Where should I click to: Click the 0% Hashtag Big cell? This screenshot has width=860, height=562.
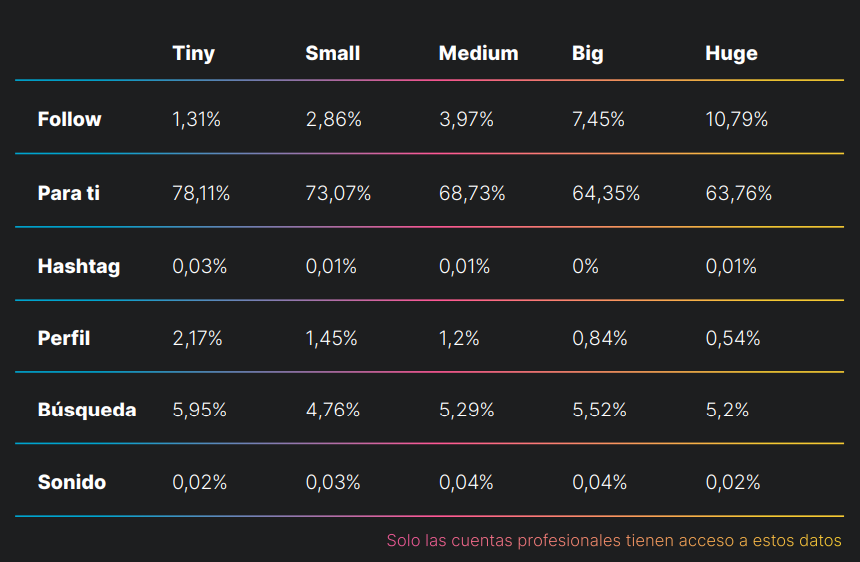[x=585, y=266]
